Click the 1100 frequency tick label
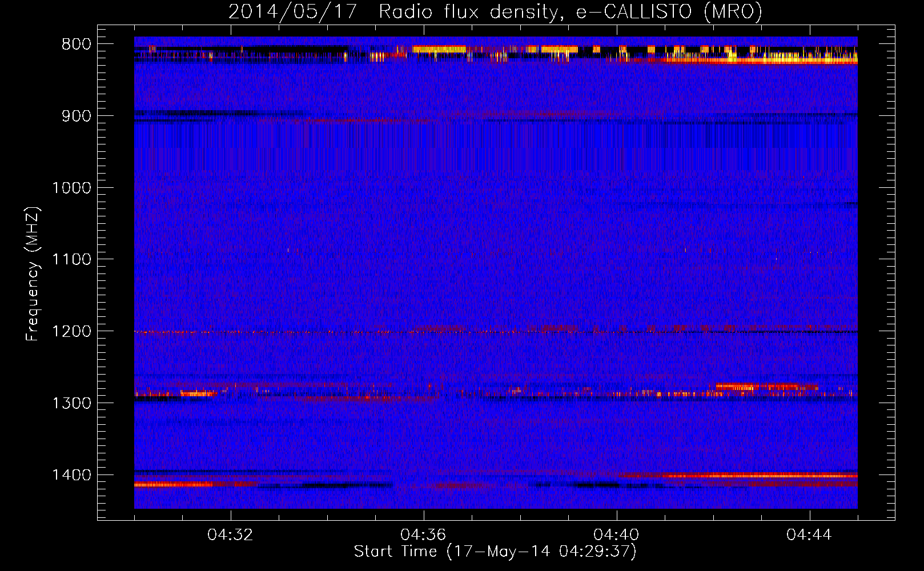924x571 pixels. point(71,259)
